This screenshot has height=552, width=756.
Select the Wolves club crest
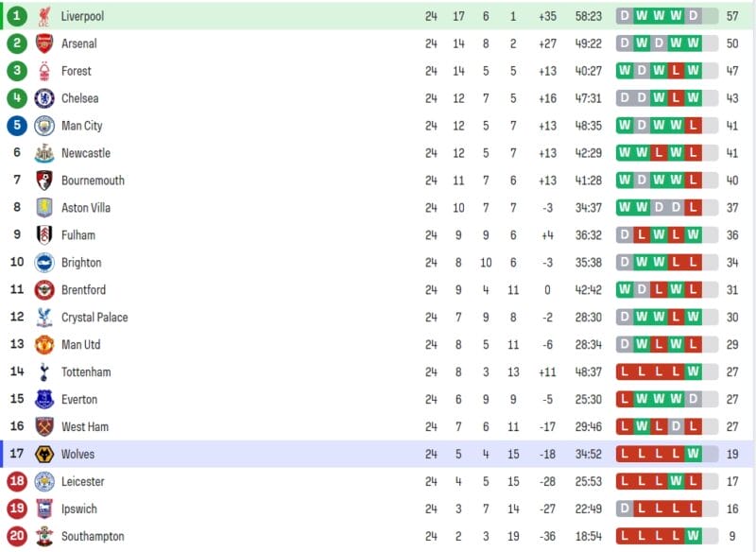click(44, 455)
